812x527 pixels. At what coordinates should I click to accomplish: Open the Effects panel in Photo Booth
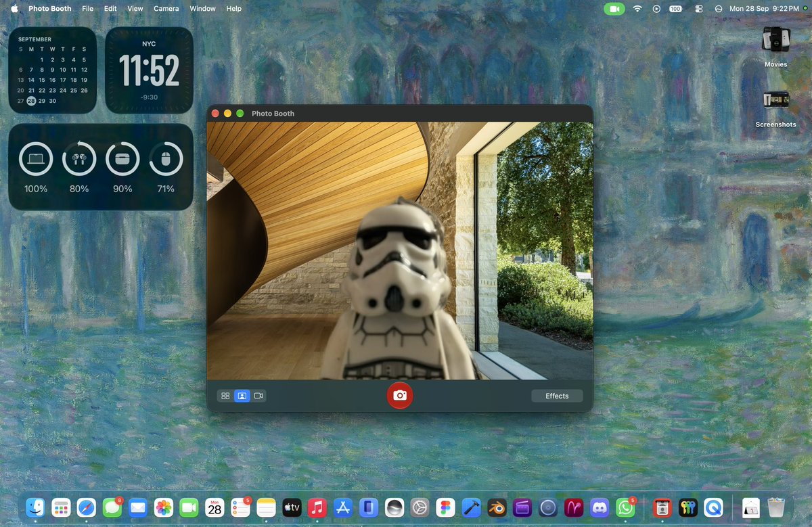[x=557, y=396]
